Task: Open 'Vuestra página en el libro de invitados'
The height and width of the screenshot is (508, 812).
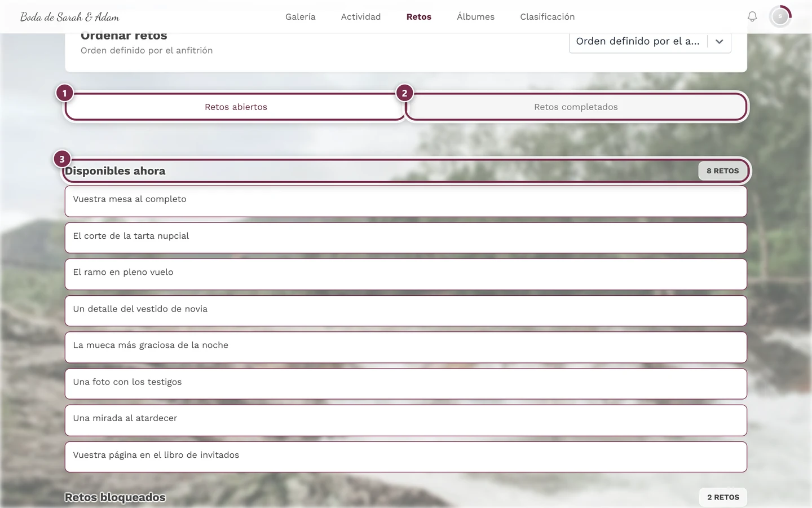Action: tap(406, 457)
